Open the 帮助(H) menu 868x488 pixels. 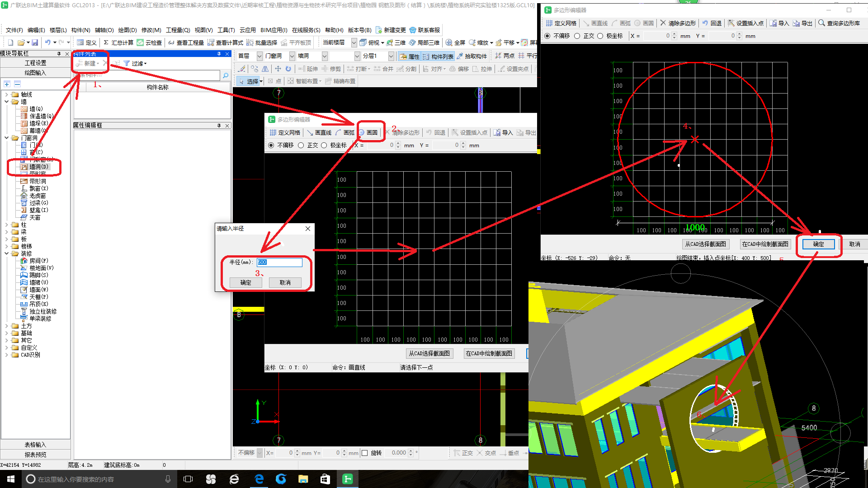coord(334,30)
